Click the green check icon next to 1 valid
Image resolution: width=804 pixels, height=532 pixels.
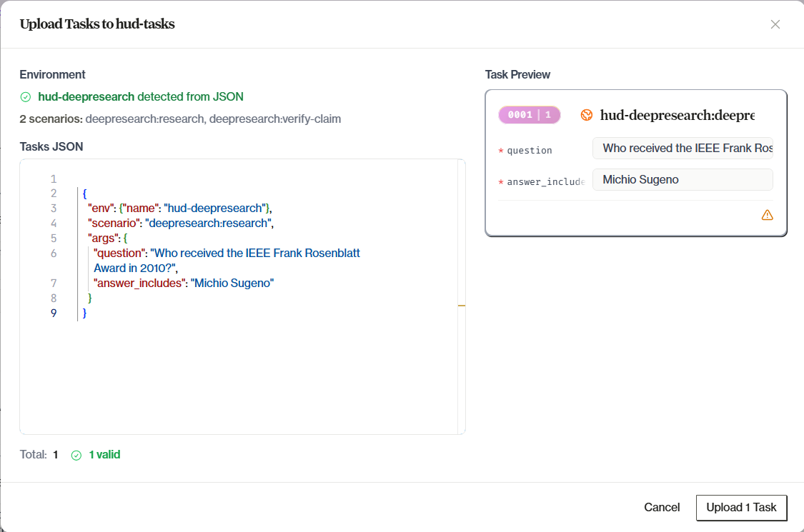tap(76, 455)
